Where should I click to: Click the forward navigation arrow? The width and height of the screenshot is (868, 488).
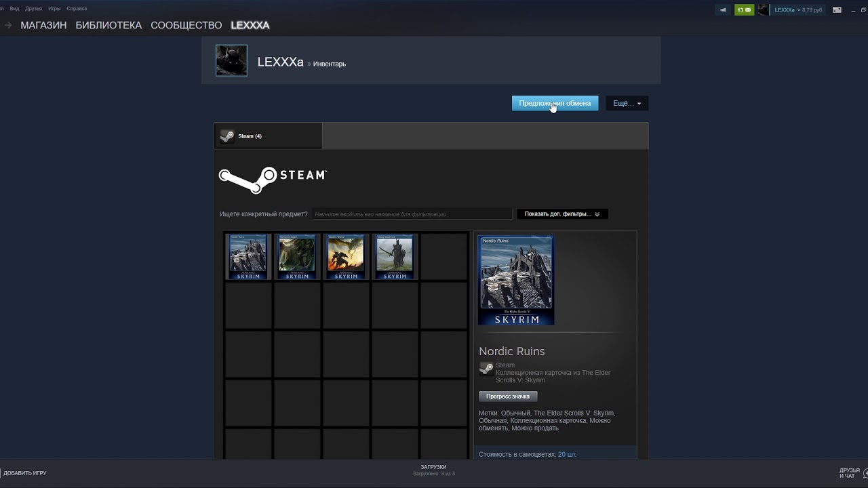coord(8,25)
